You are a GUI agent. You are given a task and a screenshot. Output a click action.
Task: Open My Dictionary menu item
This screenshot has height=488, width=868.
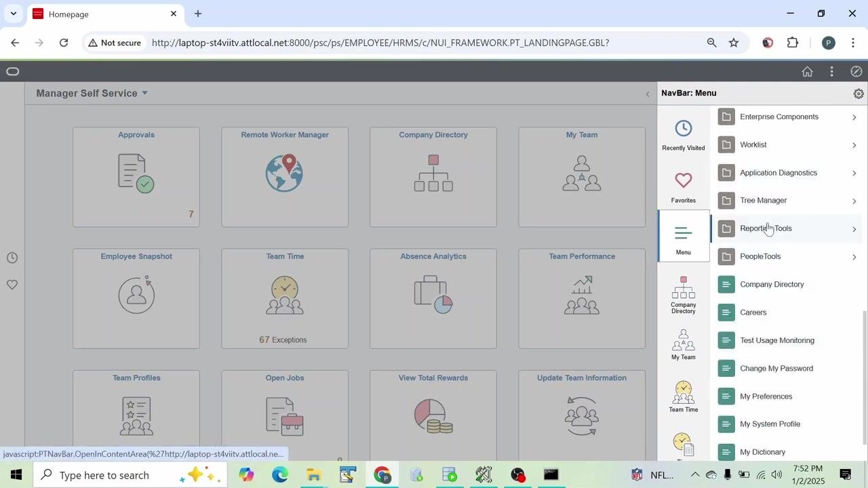click(787, 451)
